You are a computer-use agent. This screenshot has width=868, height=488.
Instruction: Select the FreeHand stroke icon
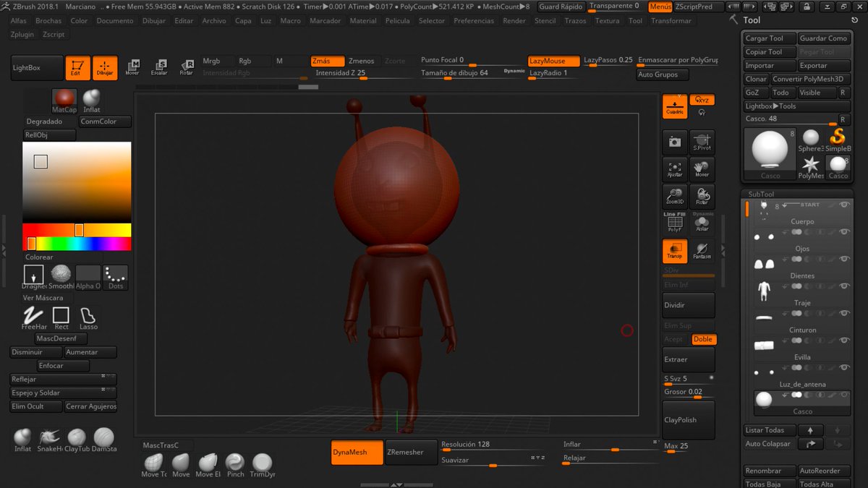coord(34,317)
